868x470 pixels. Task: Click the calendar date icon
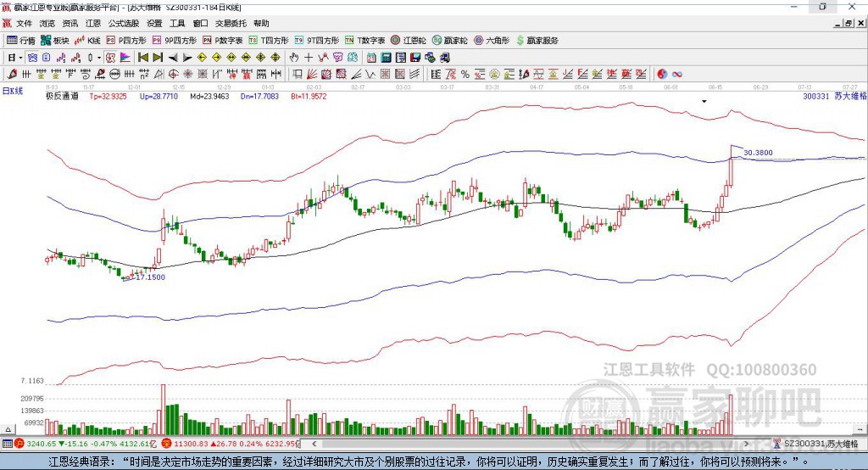[371, 58]
